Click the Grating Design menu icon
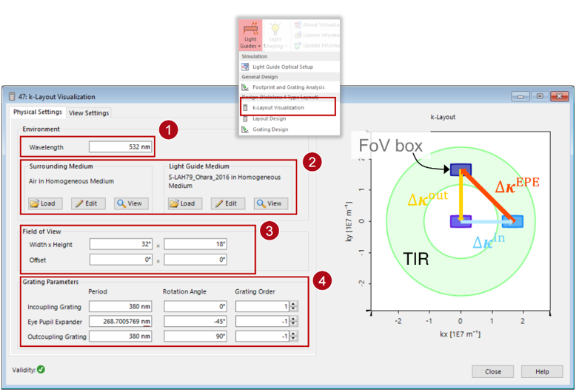 tap(245, 129)
